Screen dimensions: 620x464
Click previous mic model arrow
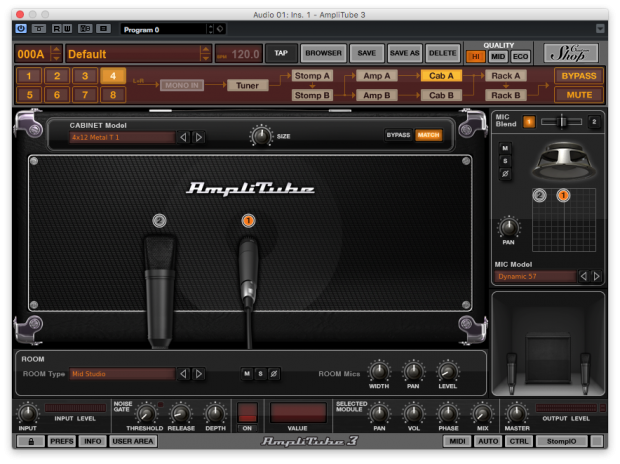[583, 276]
